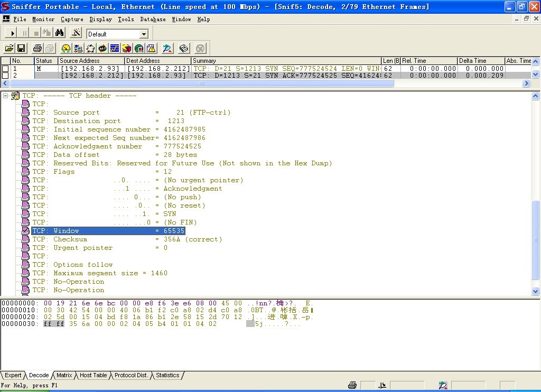Tick the checkbox for frame 1

(x=5, y=69)
